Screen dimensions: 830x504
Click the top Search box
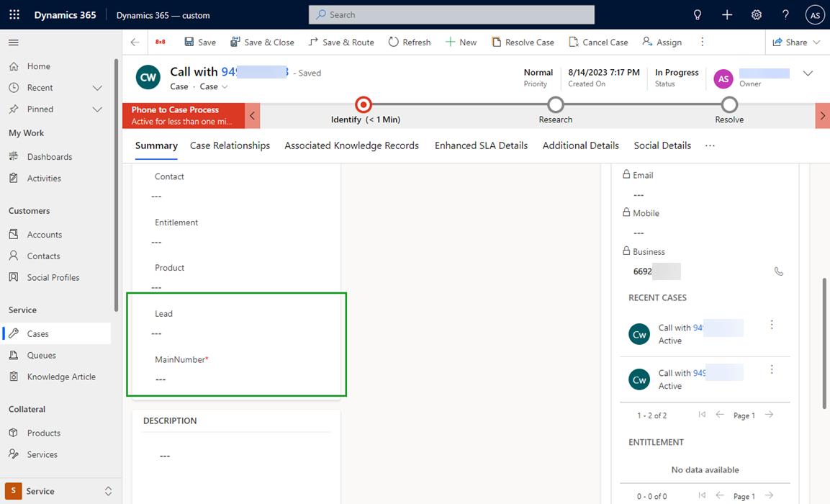tap(451, 14)
